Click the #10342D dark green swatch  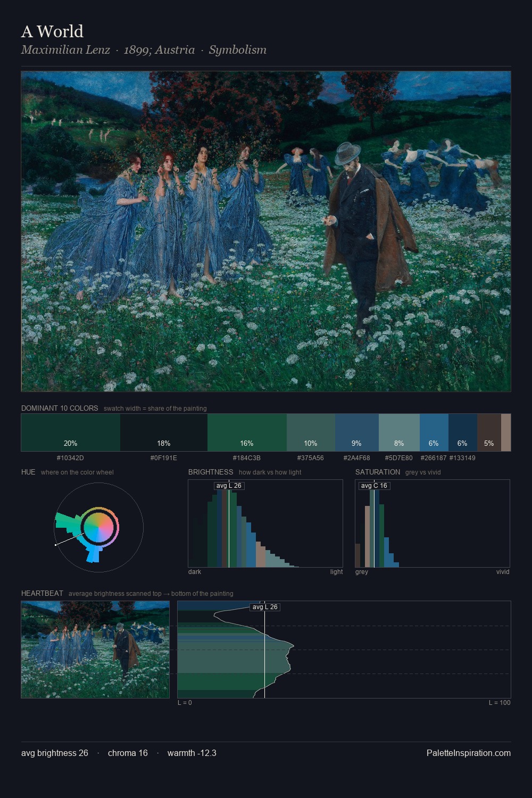71,433
